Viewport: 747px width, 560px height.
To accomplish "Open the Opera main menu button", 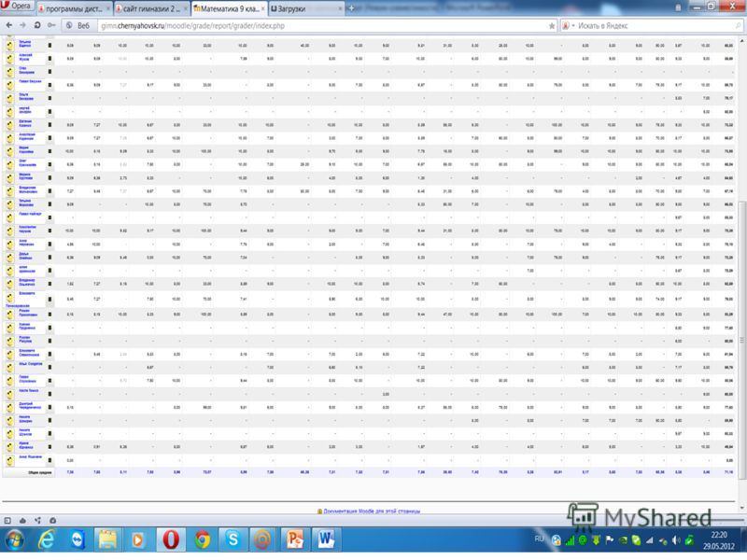I will pos(16,6).
